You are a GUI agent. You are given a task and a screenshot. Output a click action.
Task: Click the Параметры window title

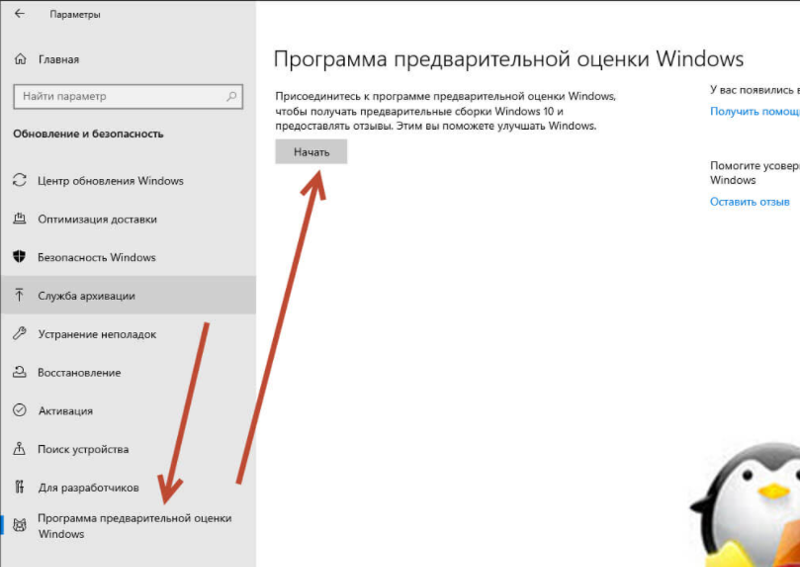coord(75,14)
